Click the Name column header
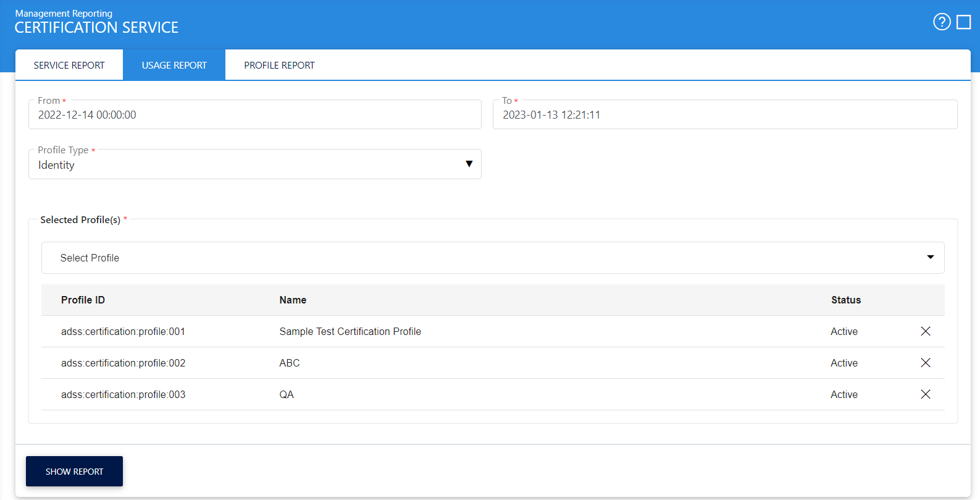The image size is (980, 500). (x=293, y=300)
